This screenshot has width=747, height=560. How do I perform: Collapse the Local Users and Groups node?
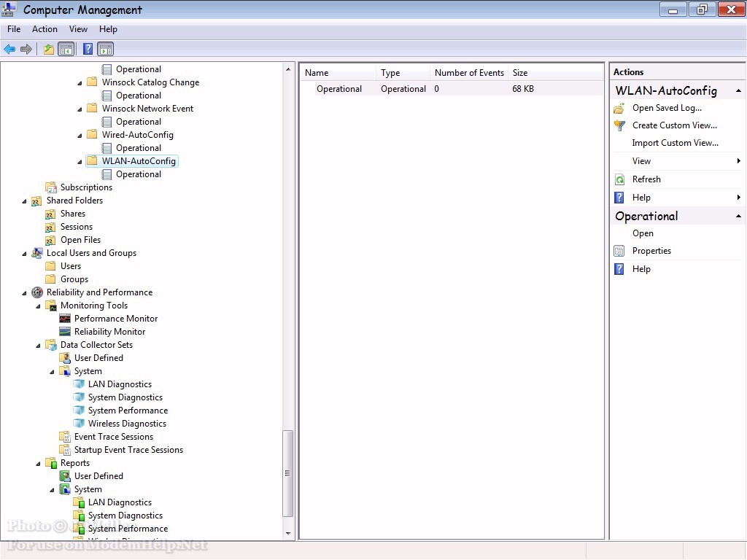tap(24, 254)
